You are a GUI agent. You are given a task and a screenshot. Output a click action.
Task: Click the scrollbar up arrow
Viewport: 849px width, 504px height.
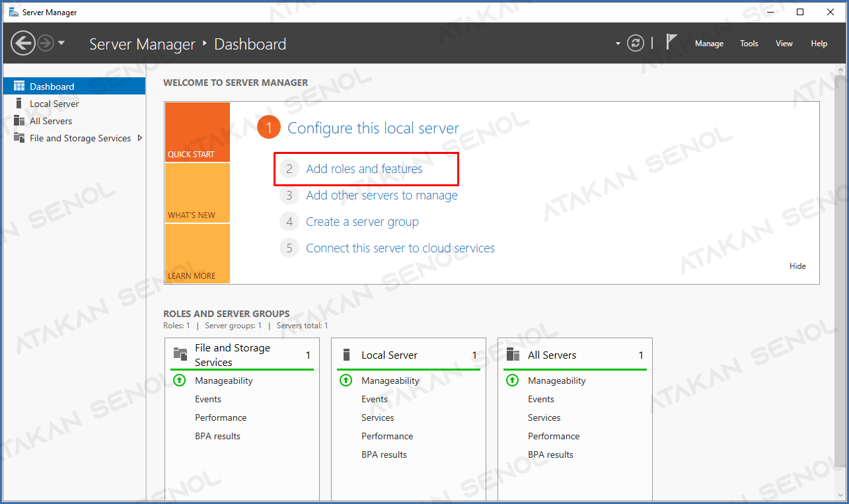click(x=840, y=69)
